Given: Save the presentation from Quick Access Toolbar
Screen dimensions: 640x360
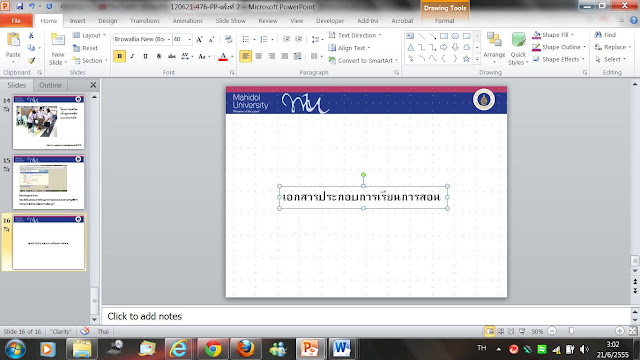Looking at the screenshot, I should 19,7.
